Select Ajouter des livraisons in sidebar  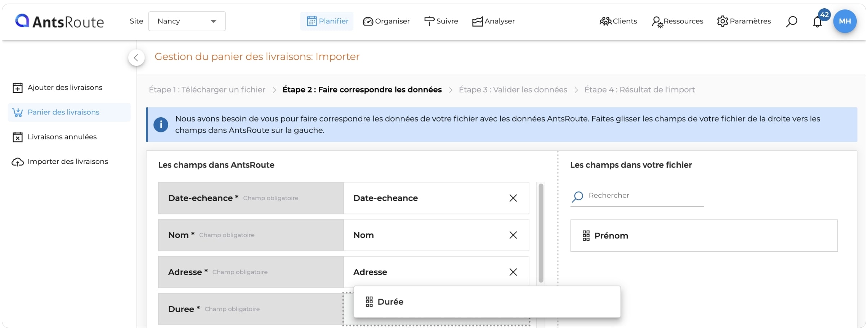click(69, 87)
